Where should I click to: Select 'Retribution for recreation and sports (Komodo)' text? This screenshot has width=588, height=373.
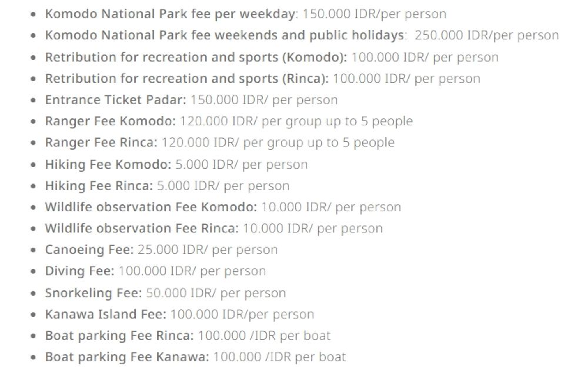[197, 57]
